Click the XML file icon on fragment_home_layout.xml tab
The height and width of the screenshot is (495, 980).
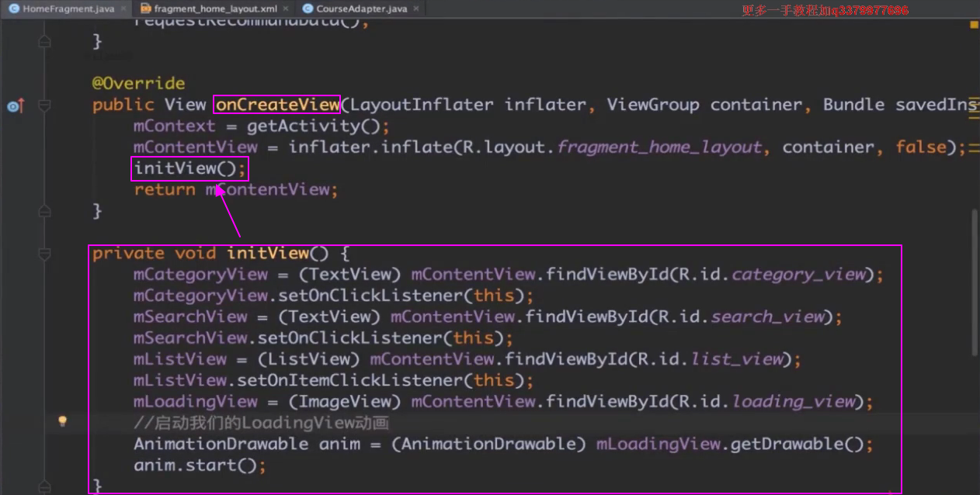(145, 9)
